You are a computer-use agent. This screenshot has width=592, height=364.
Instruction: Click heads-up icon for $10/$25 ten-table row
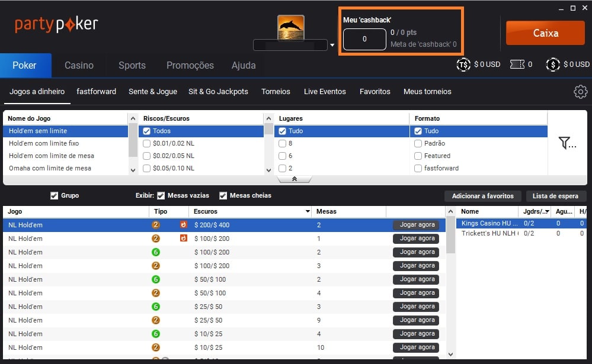[155, 347]
